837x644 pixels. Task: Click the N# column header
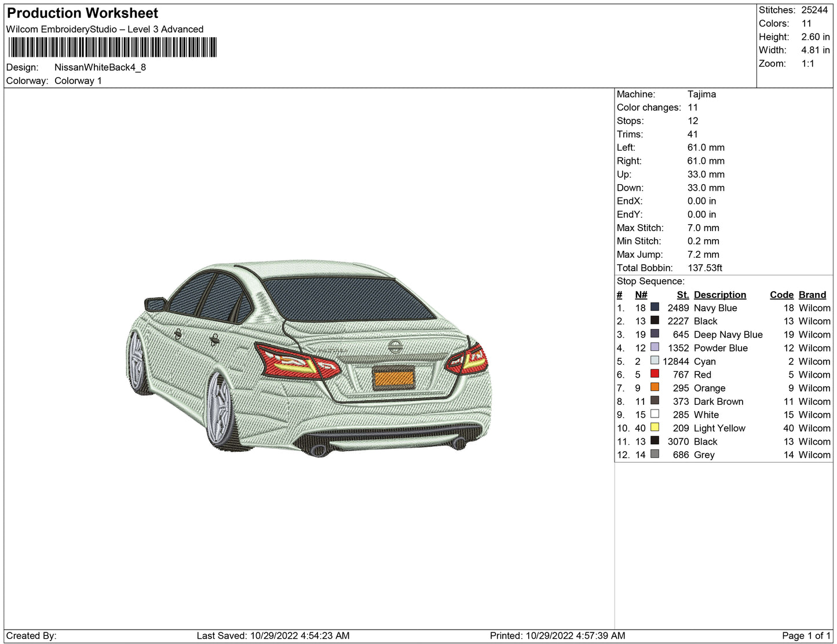pos(641,295)
